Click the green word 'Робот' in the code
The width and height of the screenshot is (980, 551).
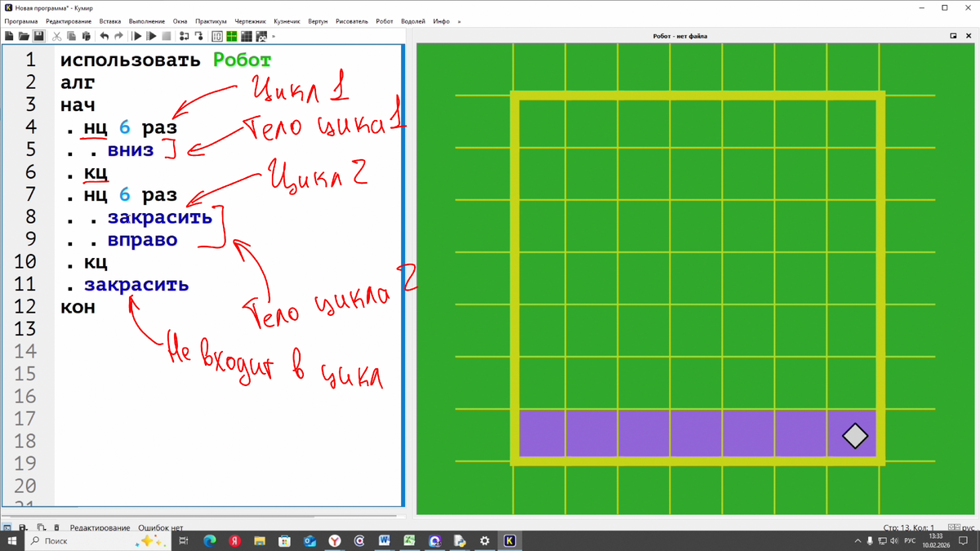(242, 60)
